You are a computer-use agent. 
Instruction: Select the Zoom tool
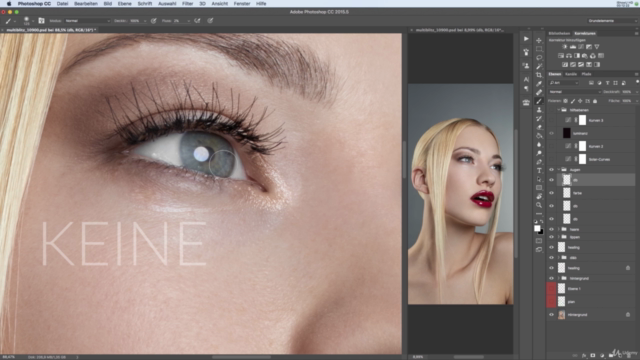(539, 205)
